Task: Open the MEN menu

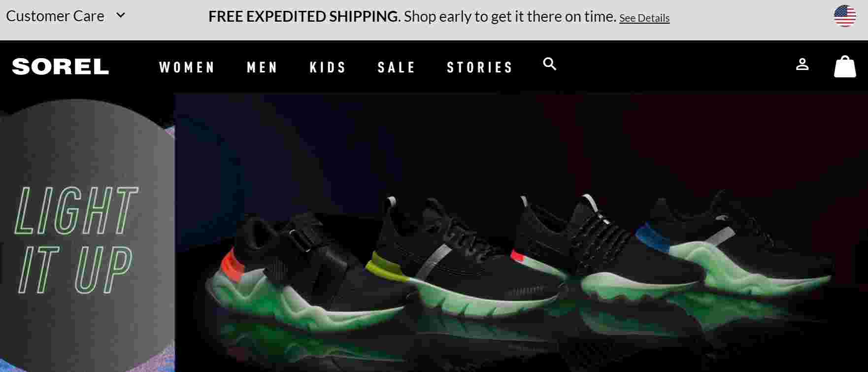Action: coord(263,67)
